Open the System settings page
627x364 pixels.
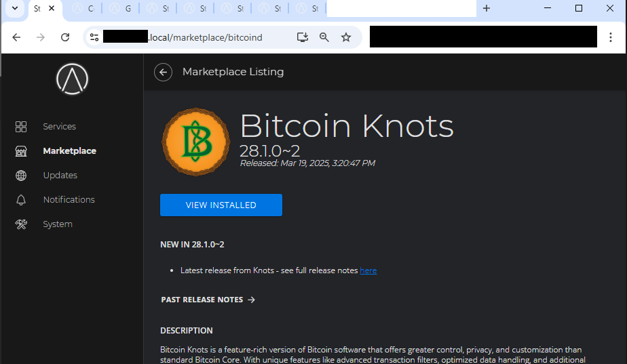point(58,224)
